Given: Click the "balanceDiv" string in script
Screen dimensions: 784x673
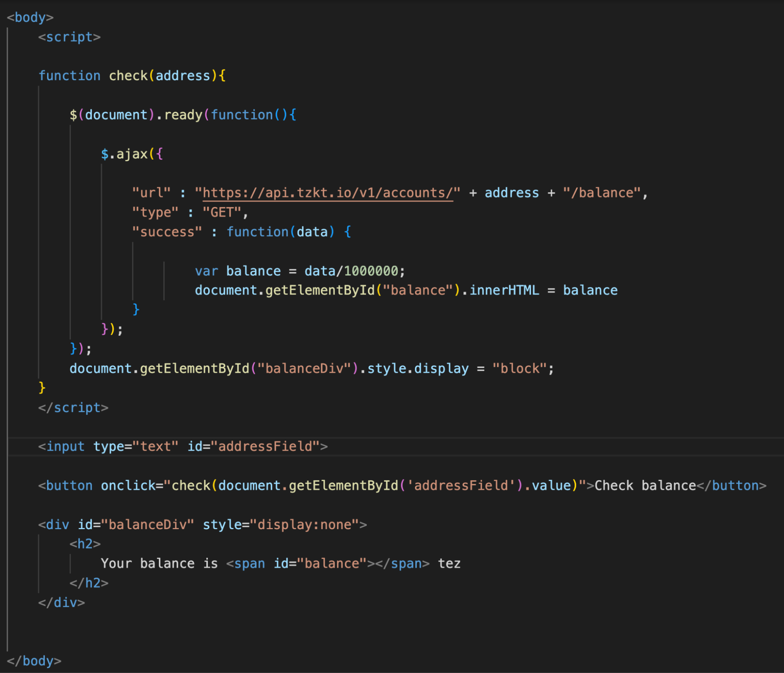Looking at the screenshot, I should pos(304,368).
